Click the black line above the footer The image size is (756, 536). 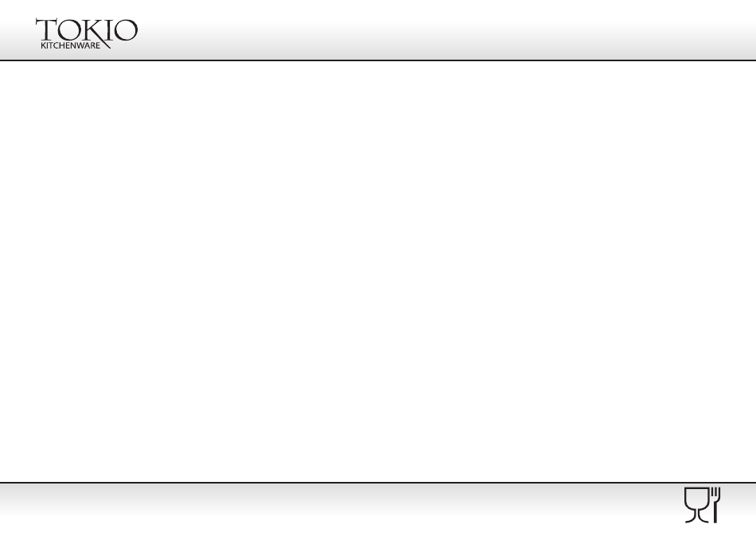coord(378,482)
